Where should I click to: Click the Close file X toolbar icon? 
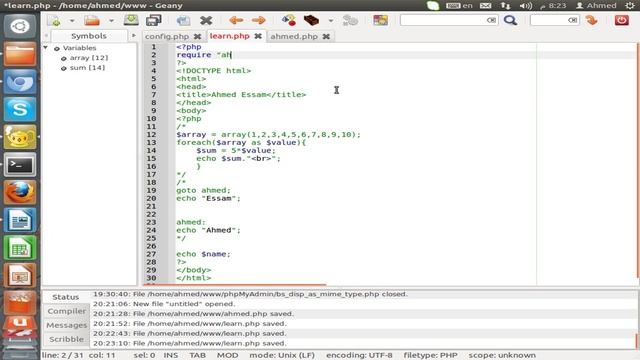[206, 20]
